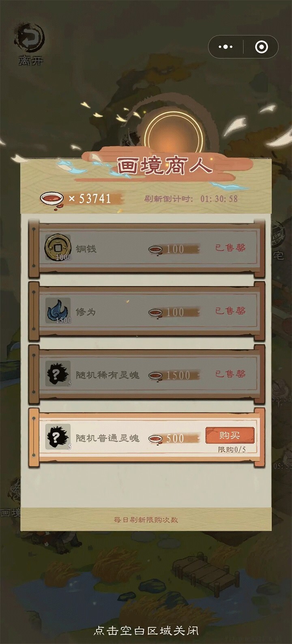292x644 pixels.
Task: Tap the 随机稀有灵魂 mystery silhouette icon
Action: 58,374
